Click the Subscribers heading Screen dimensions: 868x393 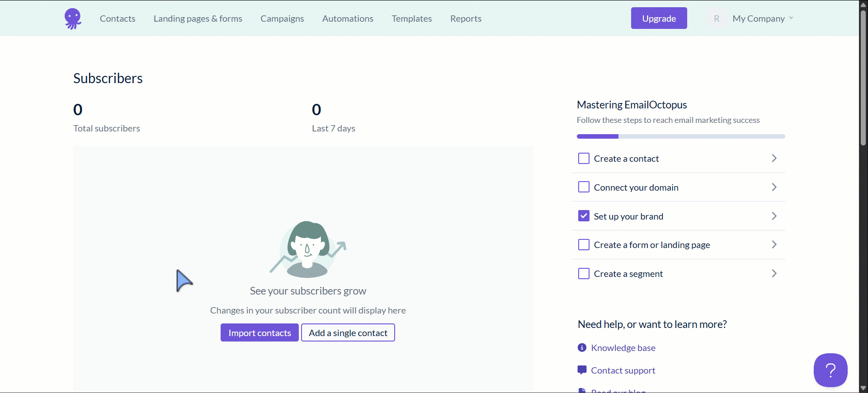pos(108,78)
